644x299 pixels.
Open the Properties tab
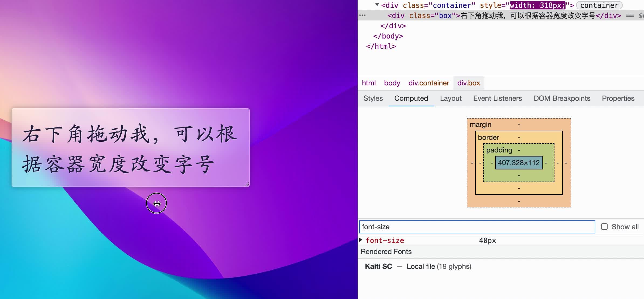(618, 98)
